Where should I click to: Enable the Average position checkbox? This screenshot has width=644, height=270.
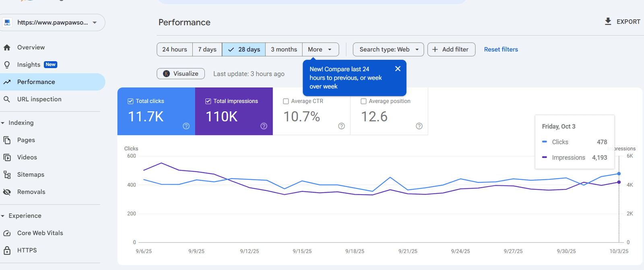[x=363, y=101]
